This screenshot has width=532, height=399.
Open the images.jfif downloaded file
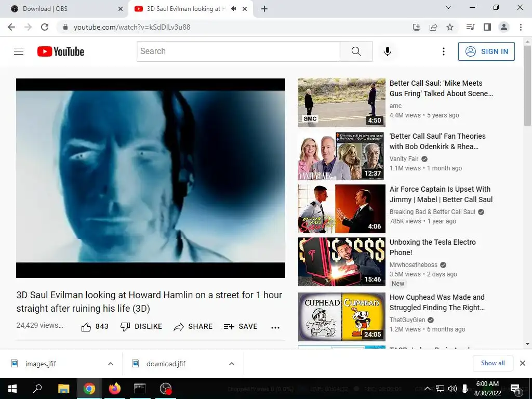pos(41,364)
